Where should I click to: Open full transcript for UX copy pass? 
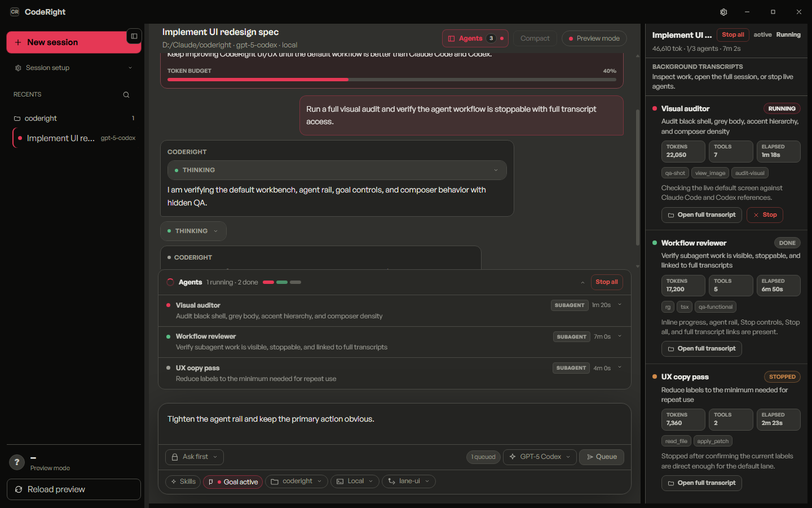[701, 483]
